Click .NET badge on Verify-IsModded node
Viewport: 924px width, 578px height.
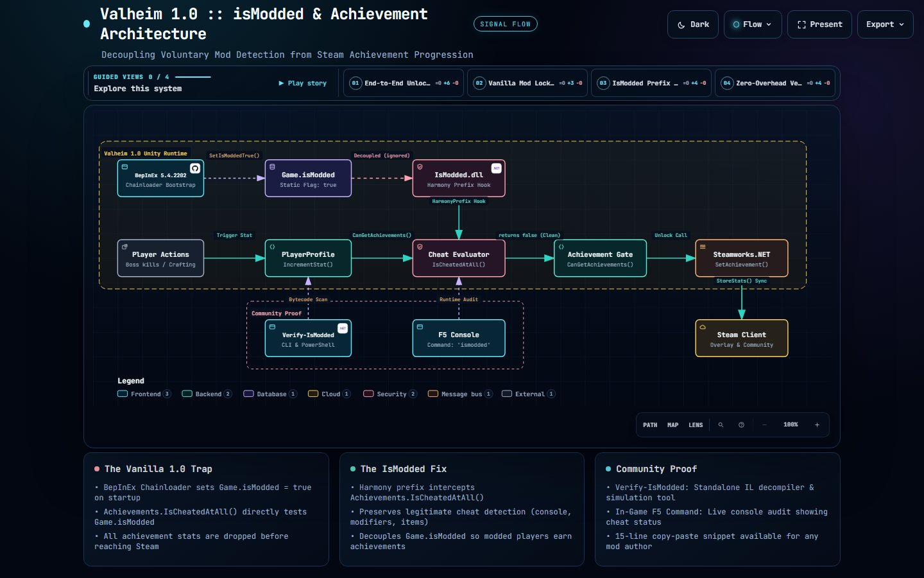pyautogui.click(x=343, y=328)
